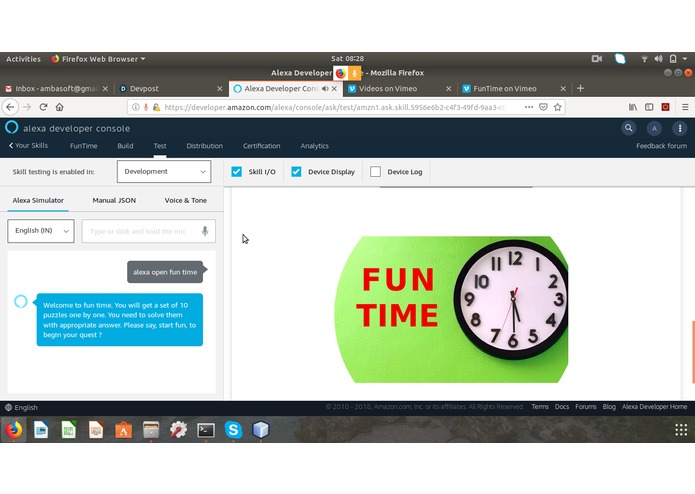Screen dimensions: 695x494
Task: Switch to the Distribution tab
Action: pyautogui.click(x=204, y=146)
